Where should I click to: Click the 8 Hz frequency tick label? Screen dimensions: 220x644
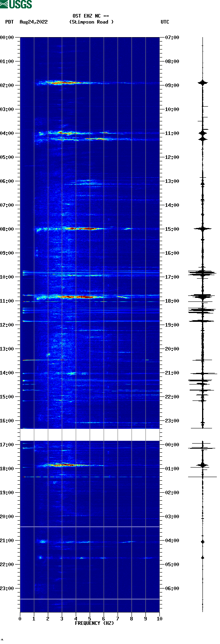tap(132, 619)
